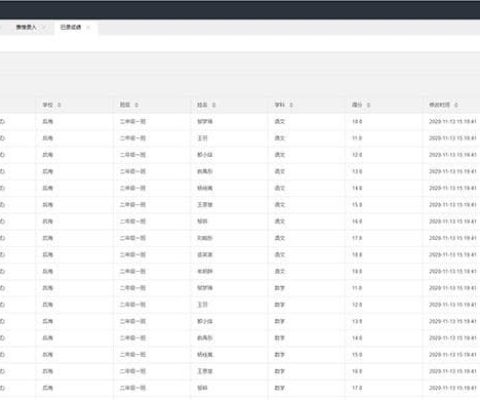This screenshot has height=400, width=480.
Task: Sort by the 学校 column sort icon
Action: point(59,105)
